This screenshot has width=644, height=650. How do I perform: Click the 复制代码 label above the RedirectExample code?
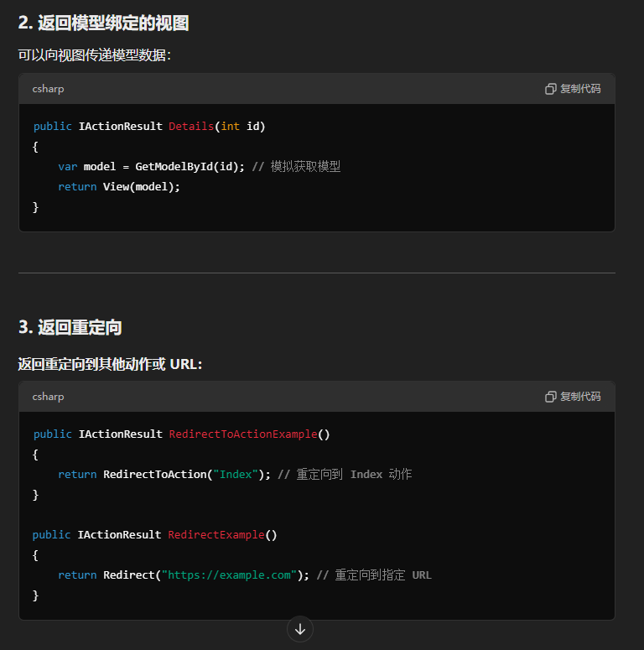[580, 397]
